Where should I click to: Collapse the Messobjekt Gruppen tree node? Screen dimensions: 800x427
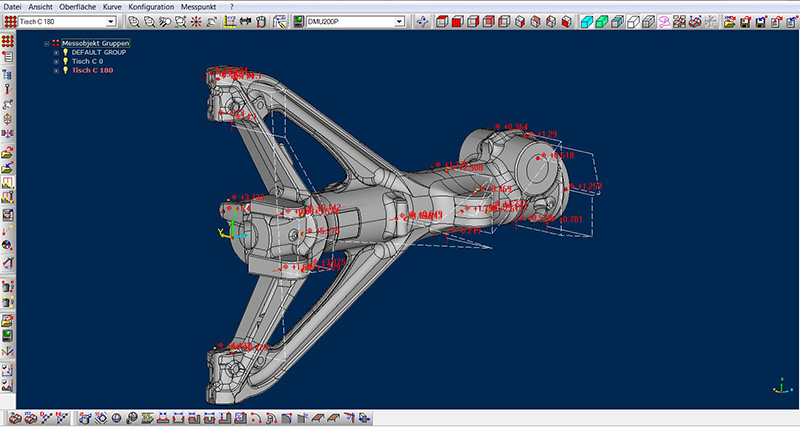[x=47, y=43]
